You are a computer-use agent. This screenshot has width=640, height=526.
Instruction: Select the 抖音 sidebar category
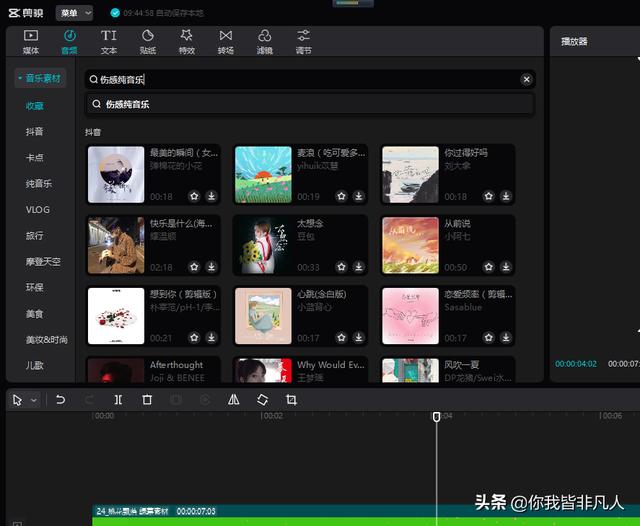click(35, 131)
